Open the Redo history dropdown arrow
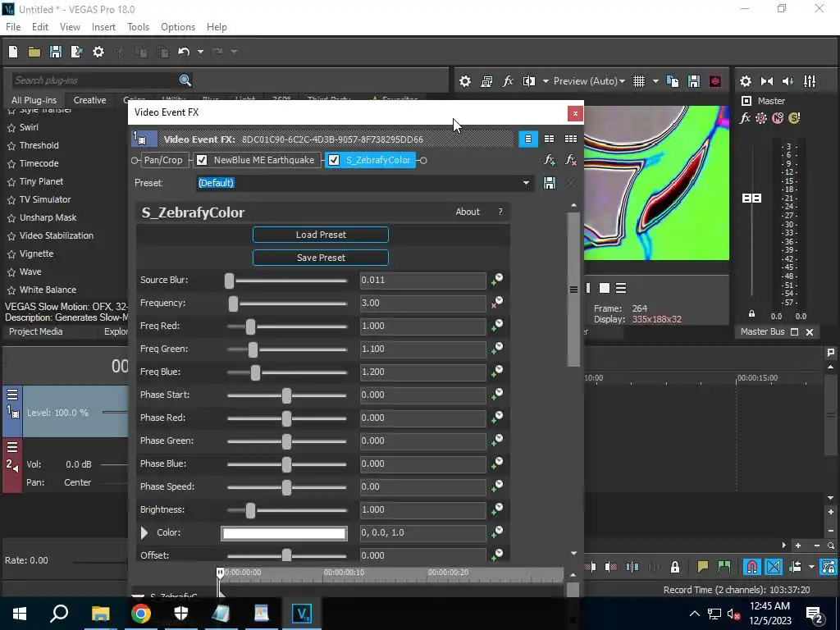Screen dimensions: 840x630 click(234, 52)
